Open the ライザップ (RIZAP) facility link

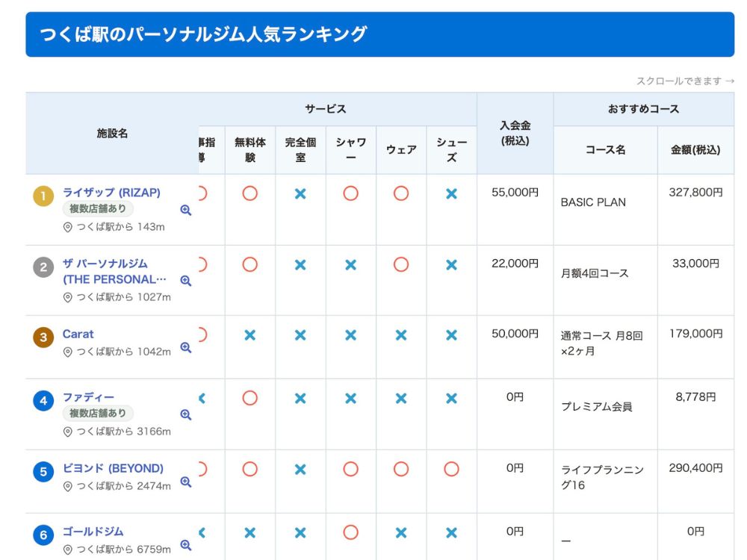(x=111, y=193)
